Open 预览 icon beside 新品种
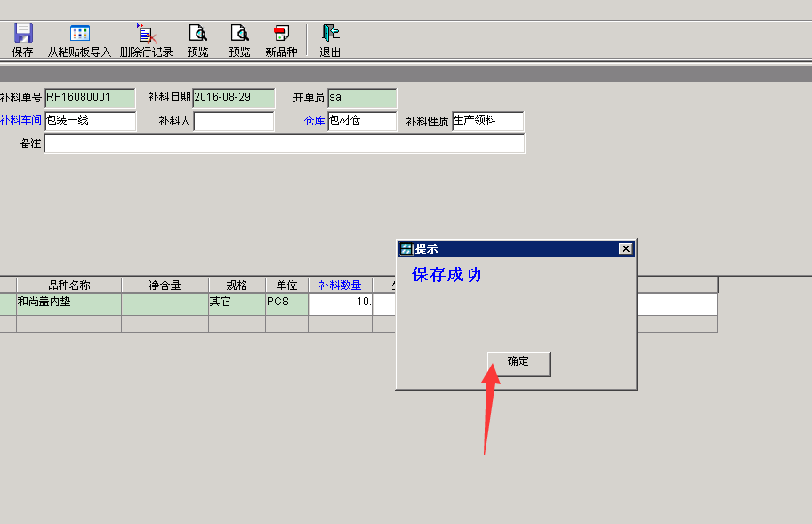812x524 pixels. pyautogui.click(x=239, y=40)
